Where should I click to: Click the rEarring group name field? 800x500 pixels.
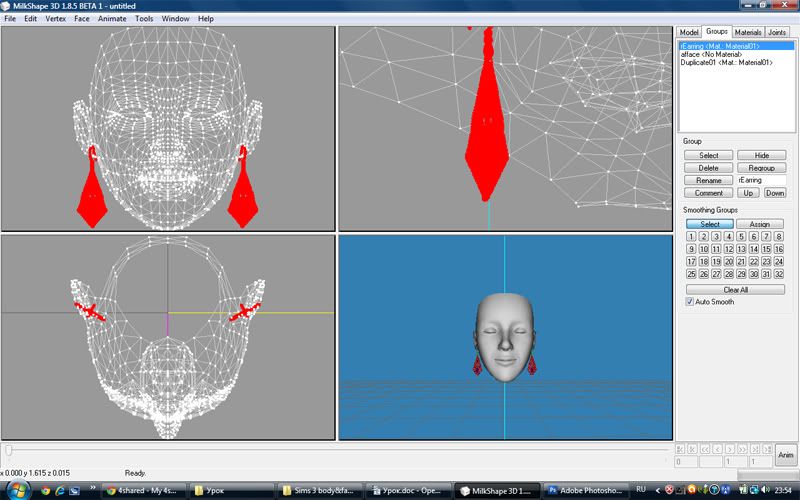point(762,180)
